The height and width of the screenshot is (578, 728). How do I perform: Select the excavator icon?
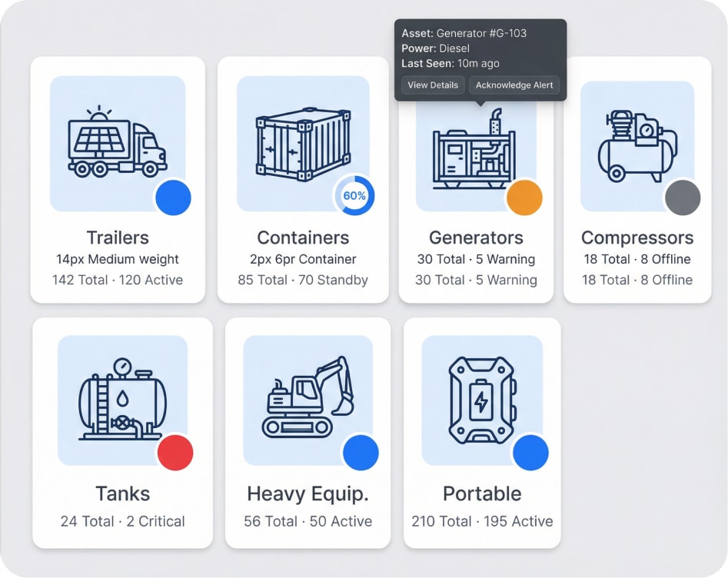point(307,397)
